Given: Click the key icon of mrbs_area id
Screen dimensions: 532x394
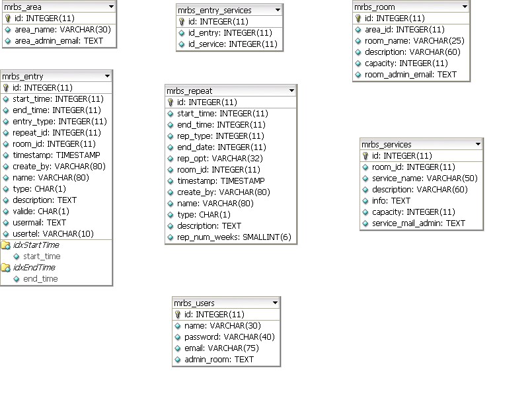Looking at the screenshot, I should tap(7, 19).
